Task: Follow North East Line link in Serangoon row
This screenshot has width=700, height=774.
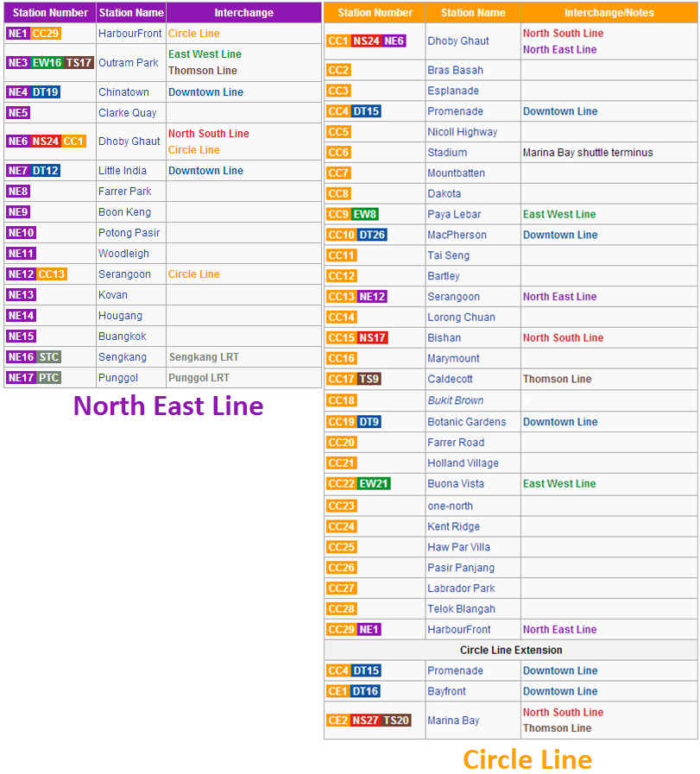Action: click(560, 297)
